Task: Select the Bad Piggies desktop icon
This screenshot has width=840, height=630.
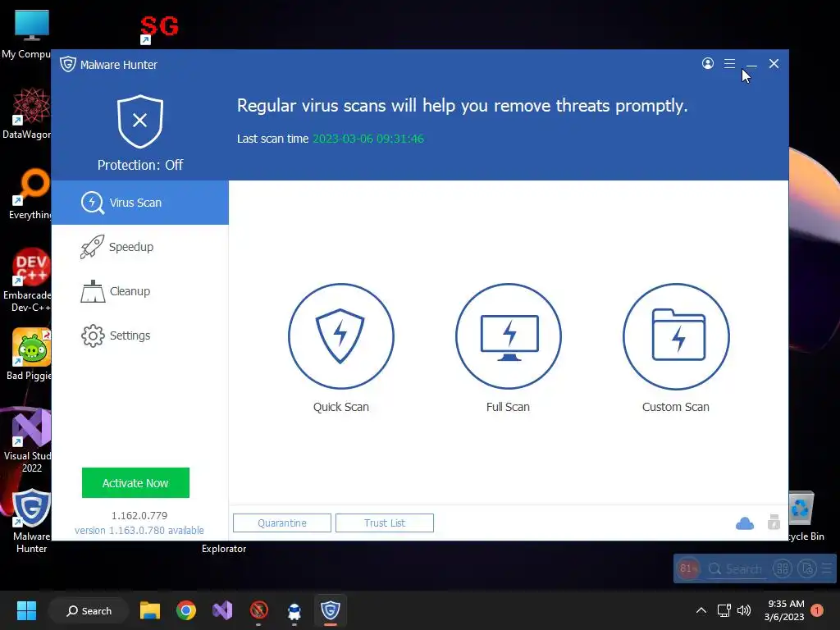Action: [30, 354]
